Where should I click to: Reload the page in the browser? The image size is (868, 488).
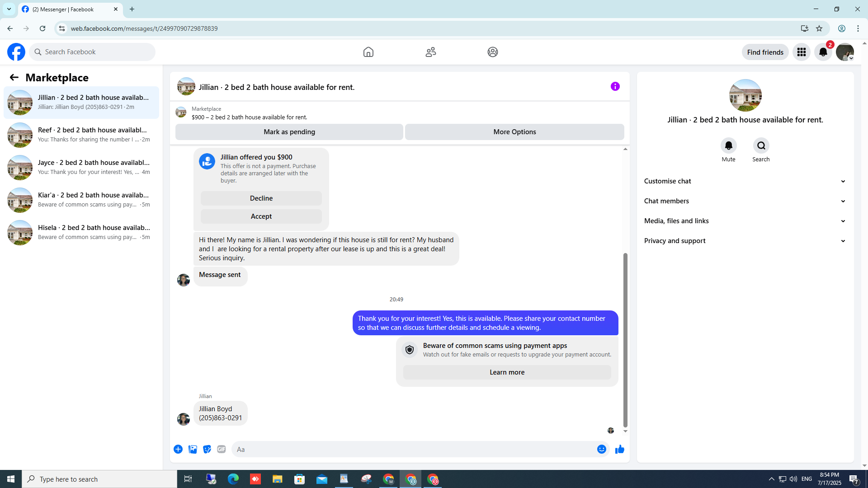(x=42, y=28)
